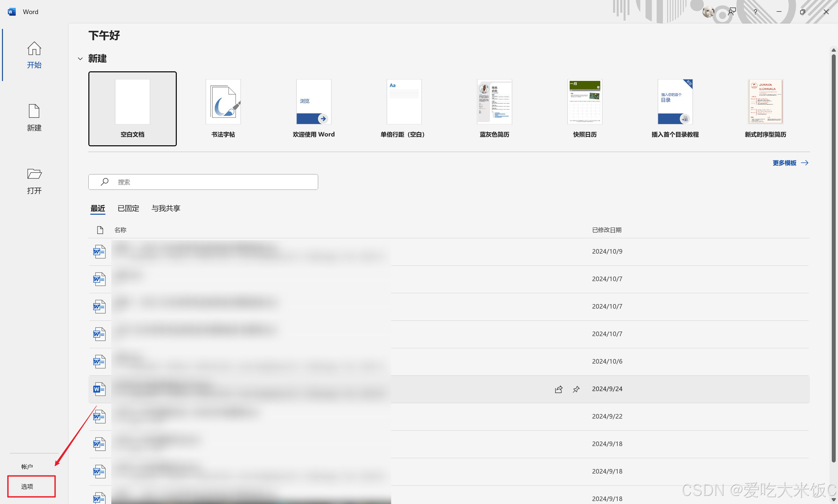Viewport: 838px width, 504px height.
Task: Click the user account avatar in title bar
Action: point(708,12)
